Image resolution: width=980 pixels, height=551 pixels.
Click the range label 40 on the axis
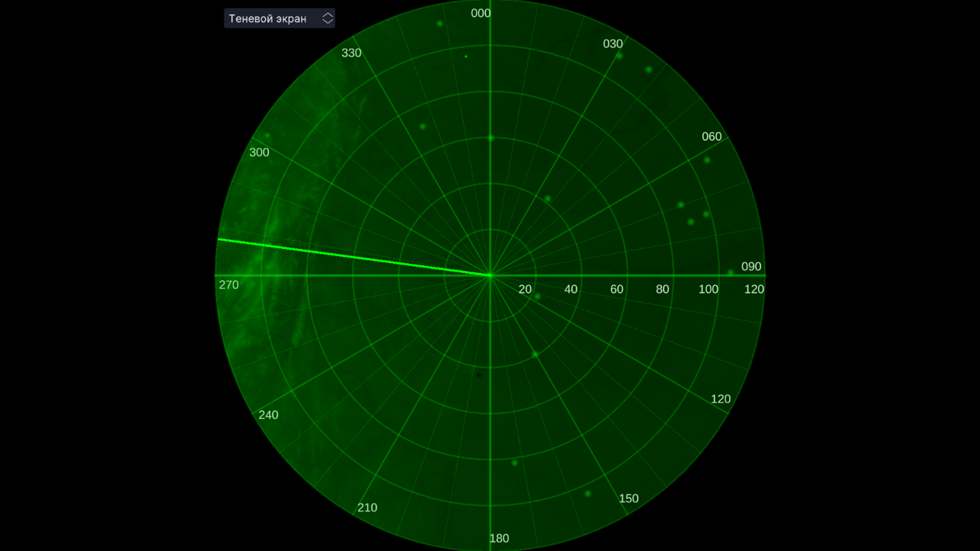(x=571, y=289)
